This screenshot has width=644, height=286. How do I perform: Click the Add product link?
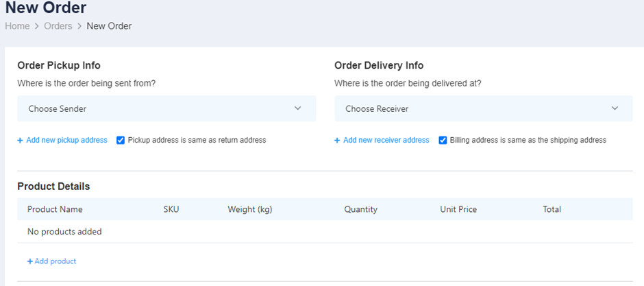click(55, 261)
